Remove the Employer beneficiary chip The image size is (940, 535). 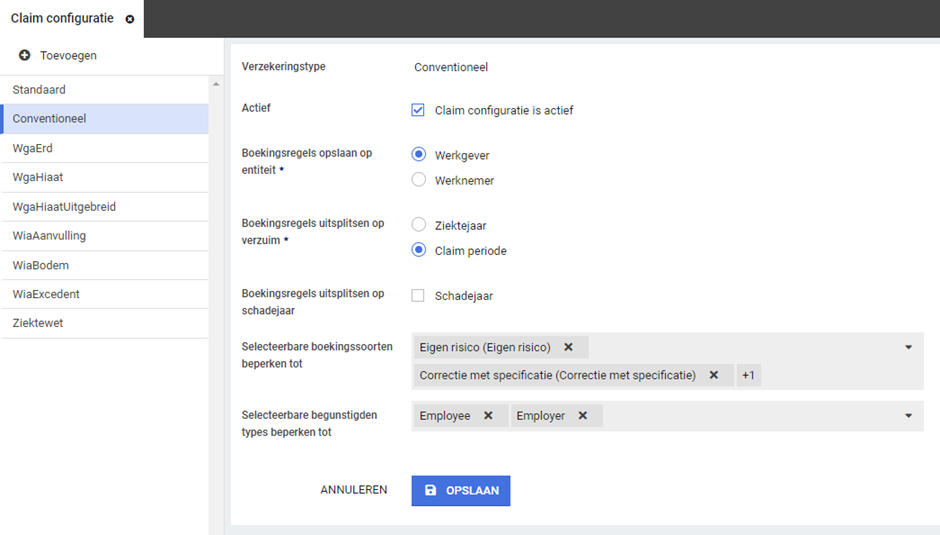click(x=582, y=416)
